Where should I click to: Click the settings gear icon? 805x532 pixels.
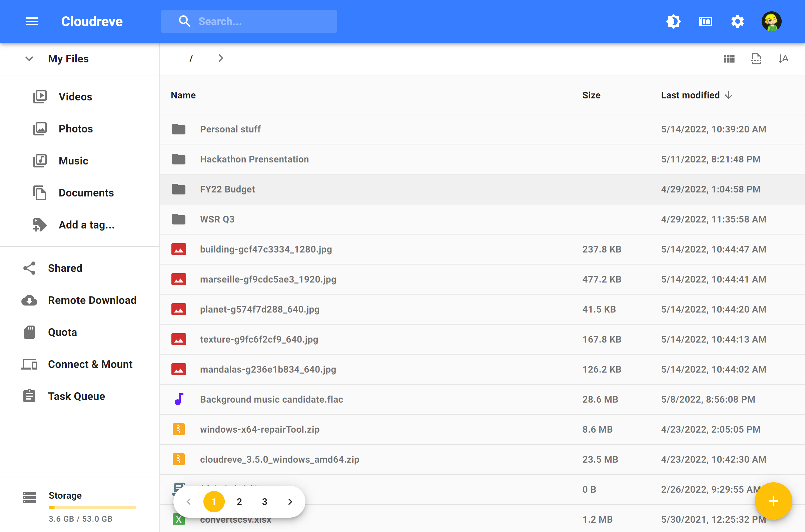pos(738,21)
